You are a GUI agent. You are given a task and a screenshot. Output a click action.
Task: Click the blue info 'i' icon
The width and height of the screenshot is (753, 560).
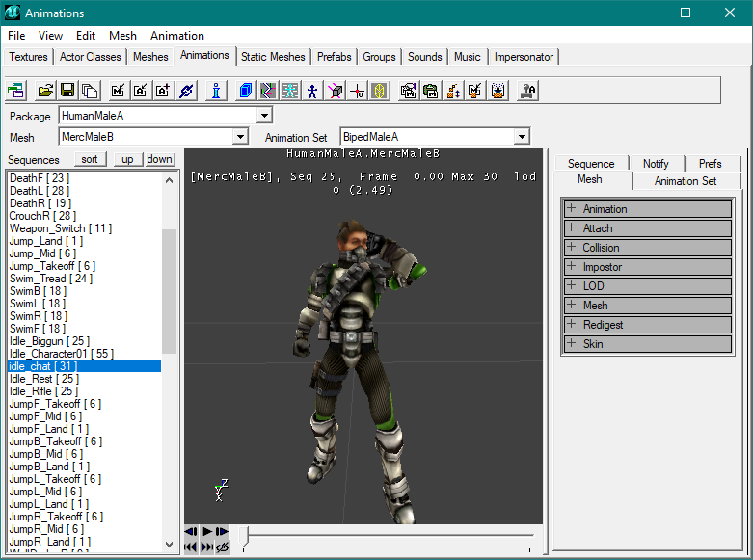[216, 91]
